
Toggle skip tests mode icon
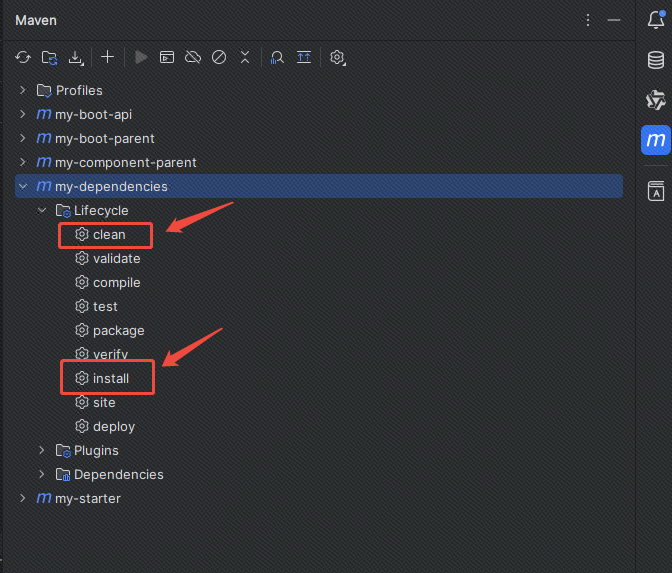pyautogui.click(x=219, y=57)
